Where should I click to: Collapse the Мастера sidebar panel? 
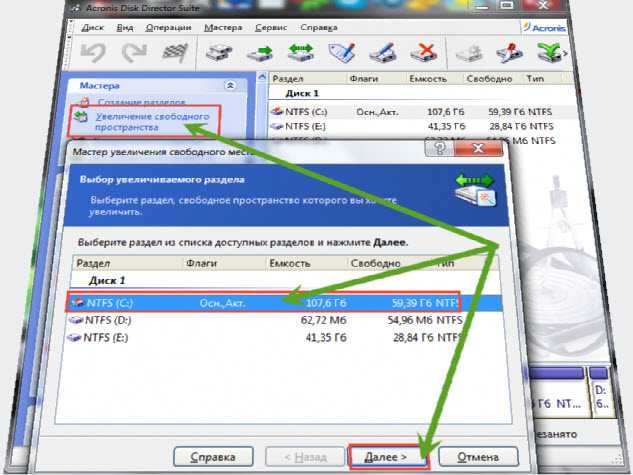click(231, 85)
